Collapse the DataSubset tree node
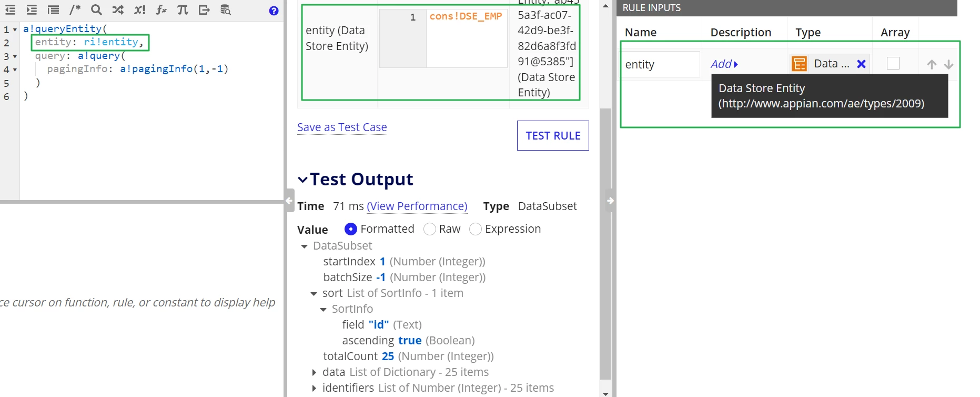Viewport: 980px width, 397px height. tap(304, 246)
